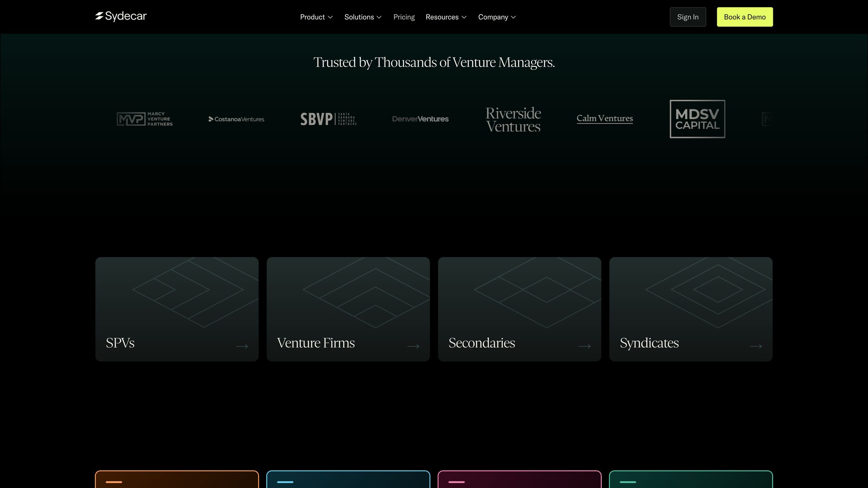Click the Costanoa Ventures logo
This screenshot has height=488, width=868.
click(x=236, y=119)
